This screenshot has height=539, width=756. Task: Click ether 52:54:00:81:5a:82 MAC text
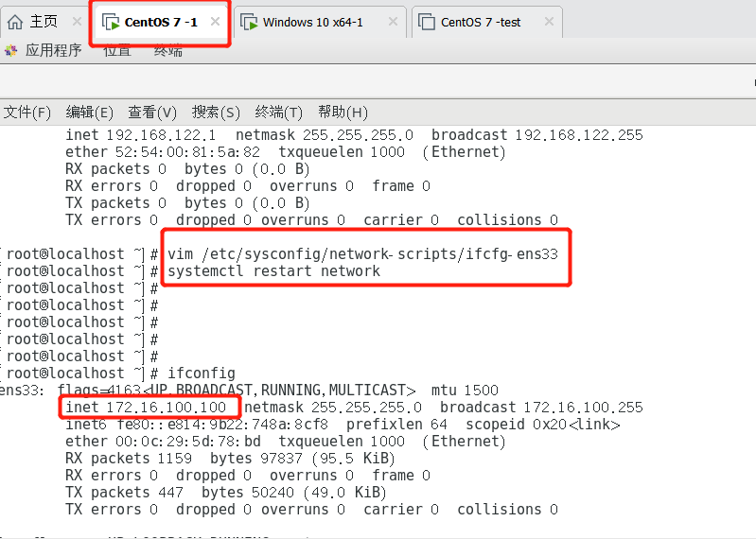click(x=163, y=152)
